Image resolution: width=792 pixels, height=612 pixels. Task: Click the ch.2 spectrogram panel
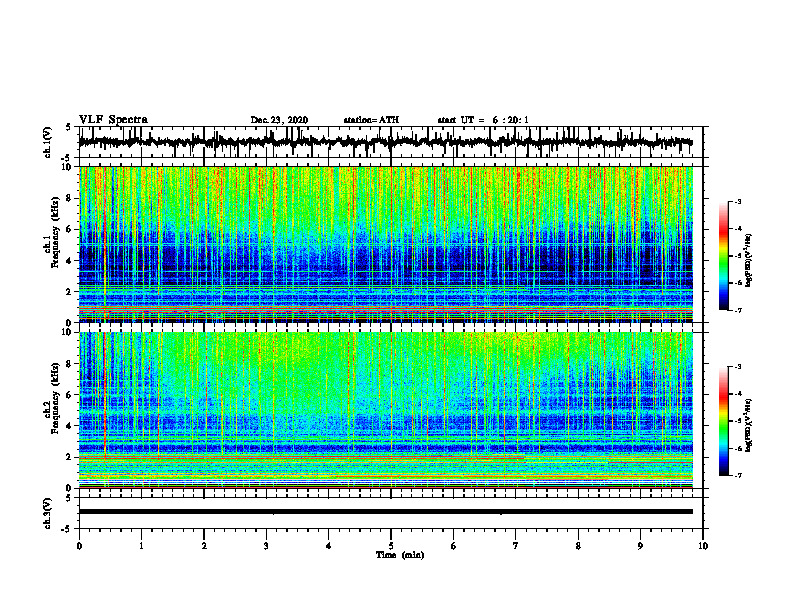(386, 410)
